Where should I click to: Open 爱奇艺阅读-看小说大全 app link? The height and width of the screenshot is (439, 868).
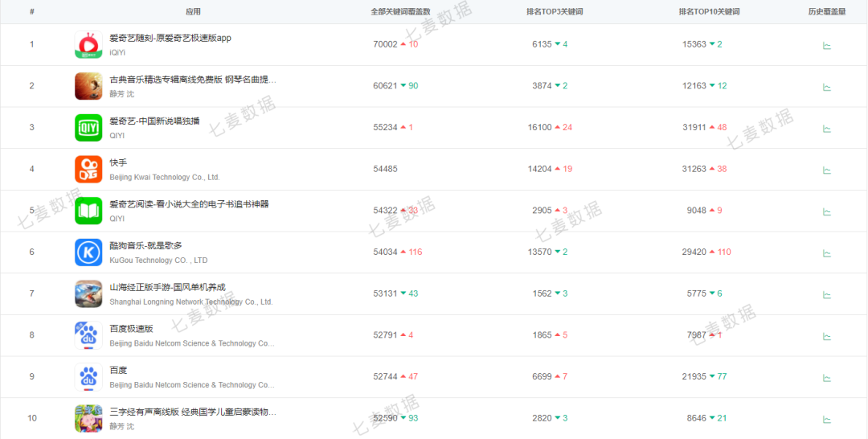(x=190, y=204)
